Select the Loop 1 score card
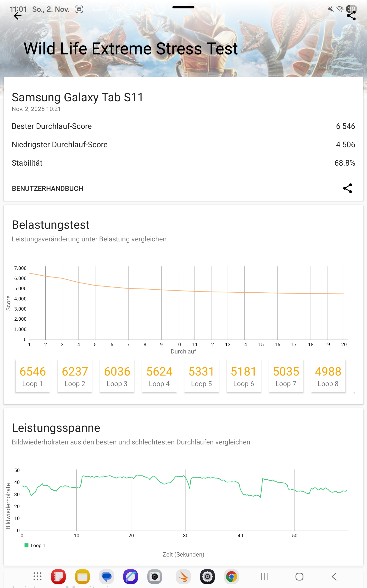 33,376
